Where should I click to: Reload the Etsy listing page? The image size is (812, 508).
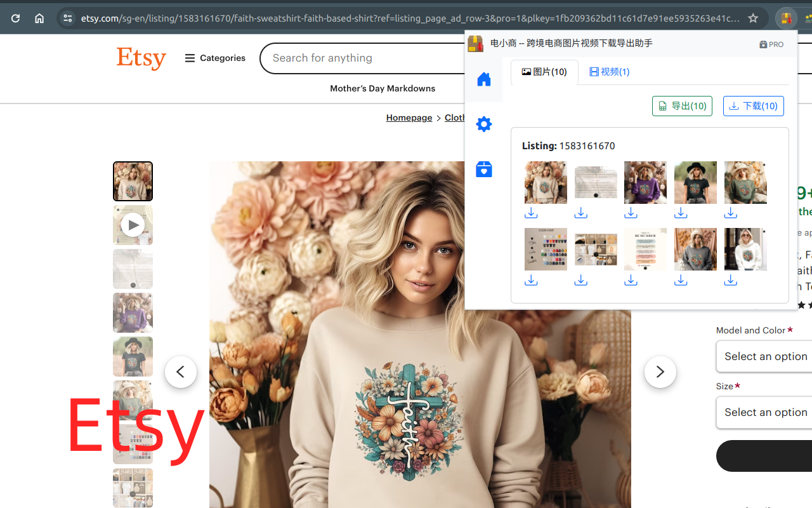[x=15, y=18]
